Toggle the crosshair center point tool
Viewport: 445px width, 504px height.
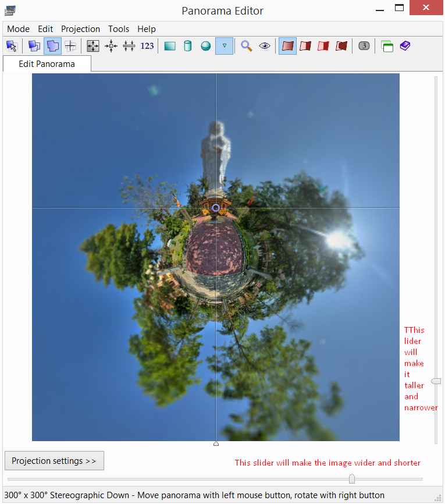click(70, 46)
